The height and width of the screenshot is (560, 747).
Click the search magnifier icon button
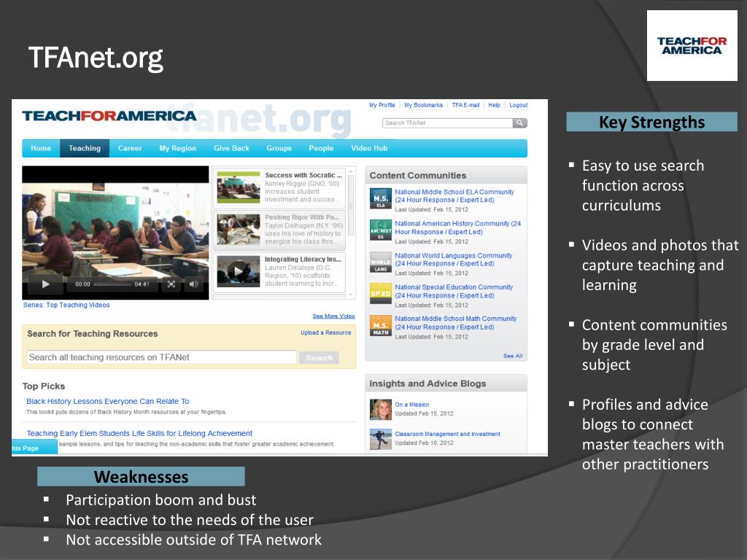[519, 122]
